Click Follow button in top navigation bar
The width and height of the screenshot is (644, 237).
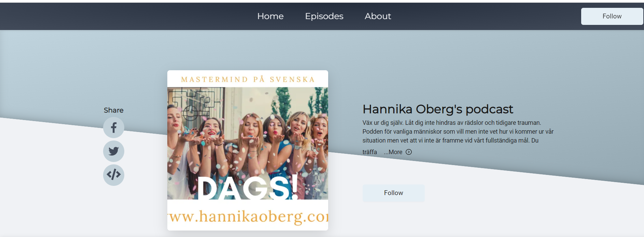tap(612, 16)
